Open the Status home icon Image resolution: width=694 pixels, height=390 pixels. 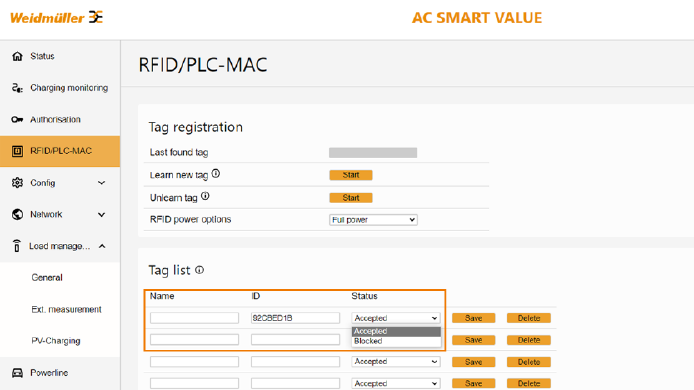[17, 56]
